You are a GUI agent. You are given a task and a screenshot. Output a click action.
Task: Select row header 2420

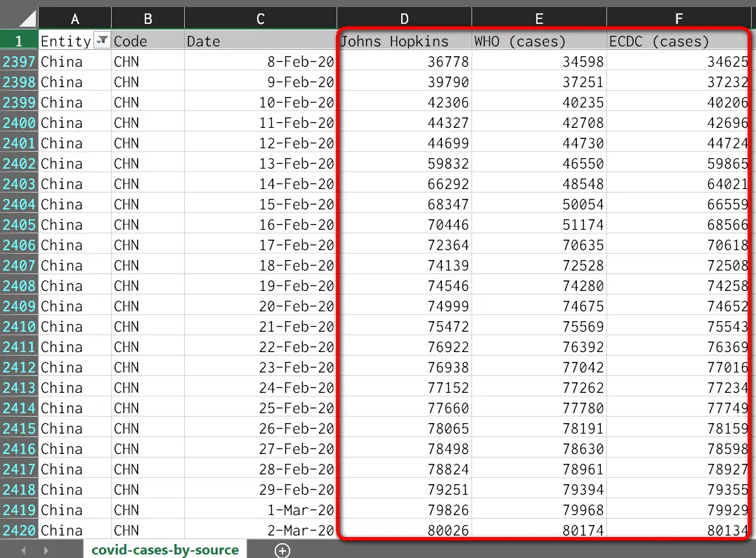point(19,531)
